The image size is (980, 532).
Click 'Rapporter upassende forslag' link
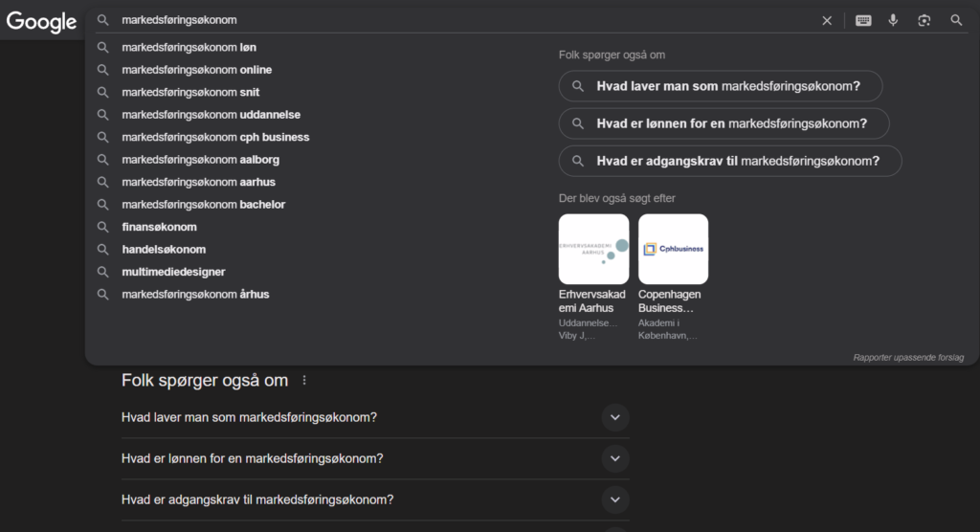coord(908,358)
